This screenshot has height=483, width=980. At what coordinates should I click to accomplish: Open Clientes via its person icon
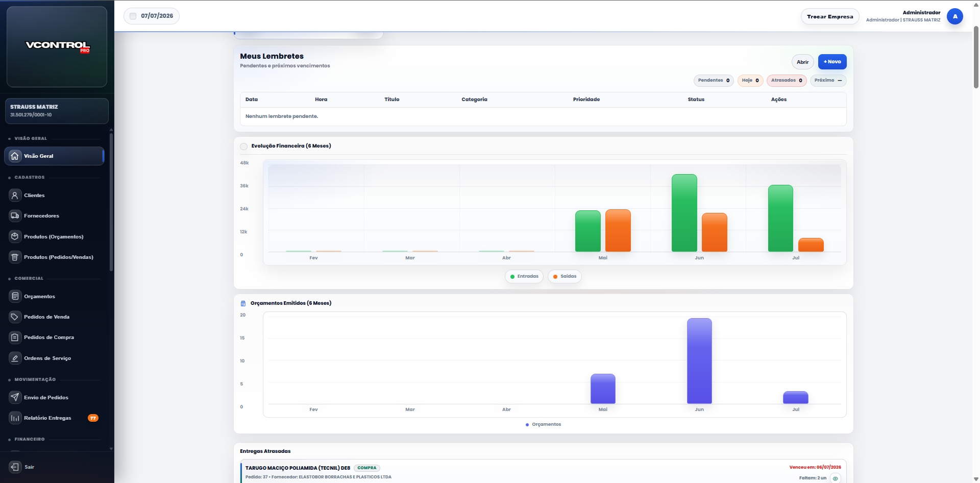click(x=15, y=195)
